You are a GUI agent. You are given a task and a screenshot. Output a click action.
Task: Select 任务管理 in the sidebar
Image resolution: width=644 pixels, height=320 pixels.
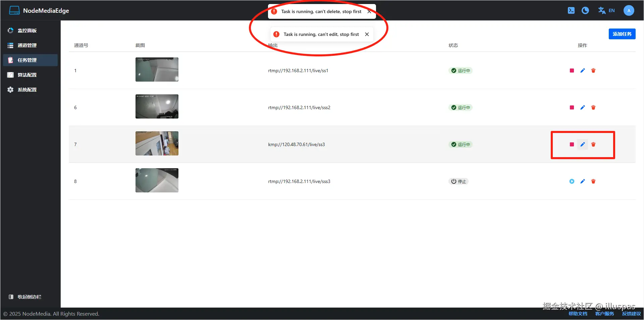tap(30, 60)
